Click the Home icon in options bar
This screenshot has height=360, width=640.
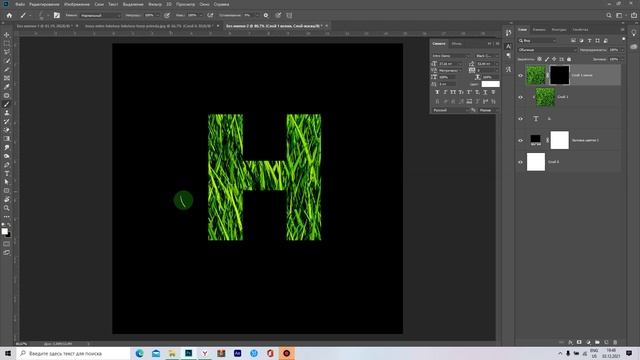click(9, 16)
